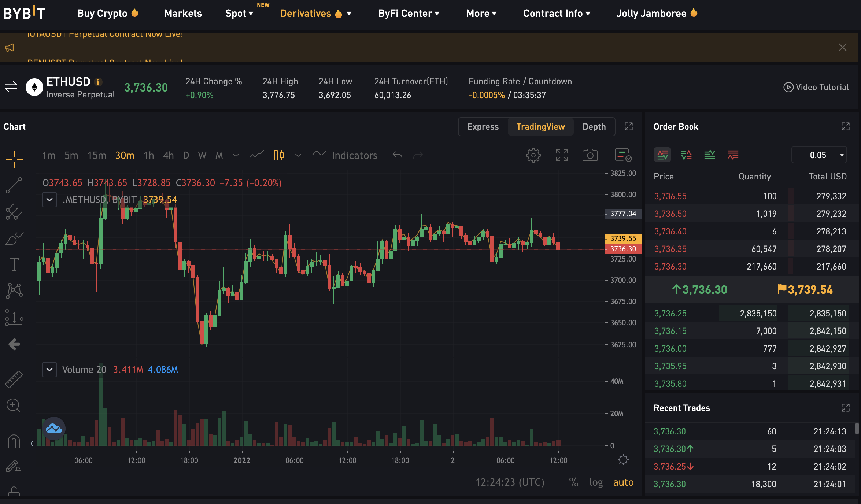
Task: Expand the candlestick chart style dropdown
Action: [x=298, y=155]
